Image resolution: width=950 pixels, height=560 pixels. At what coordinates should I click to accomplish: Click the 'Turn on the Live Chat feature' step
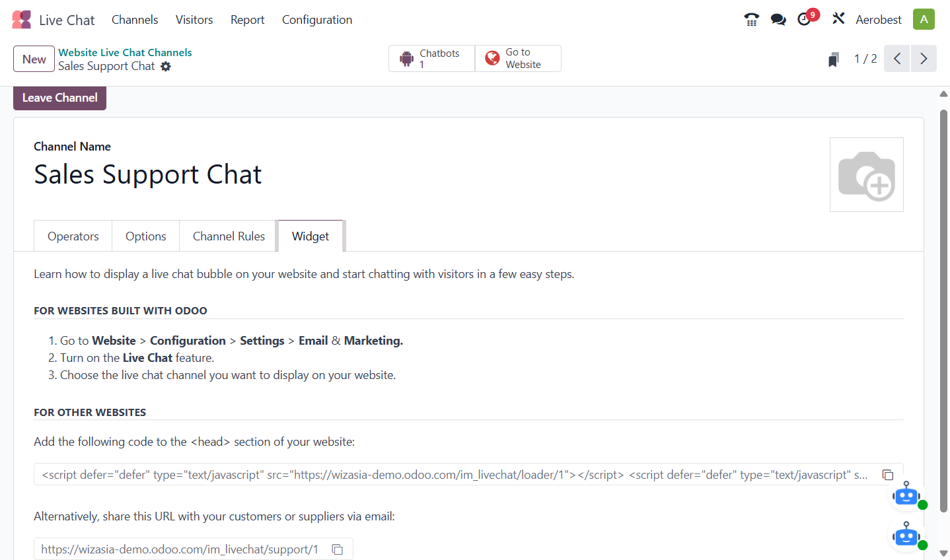coord(137,358)
